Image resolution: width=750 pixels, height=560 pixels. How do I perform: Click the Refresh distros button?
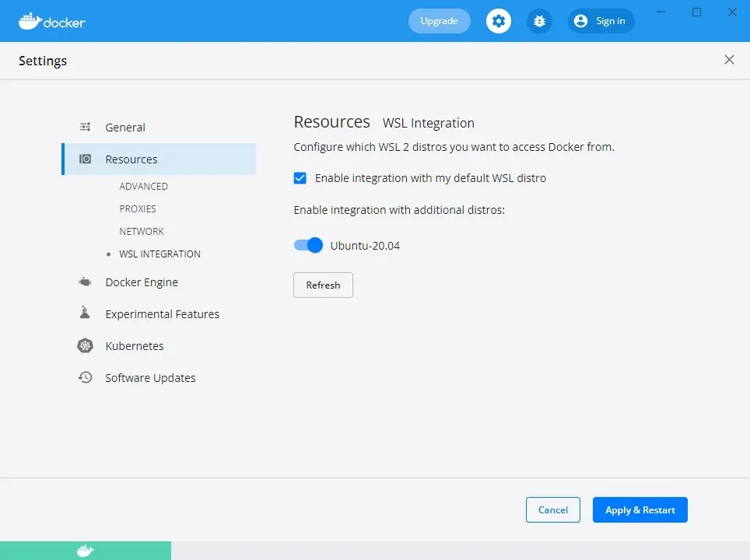tap(324, 285)
